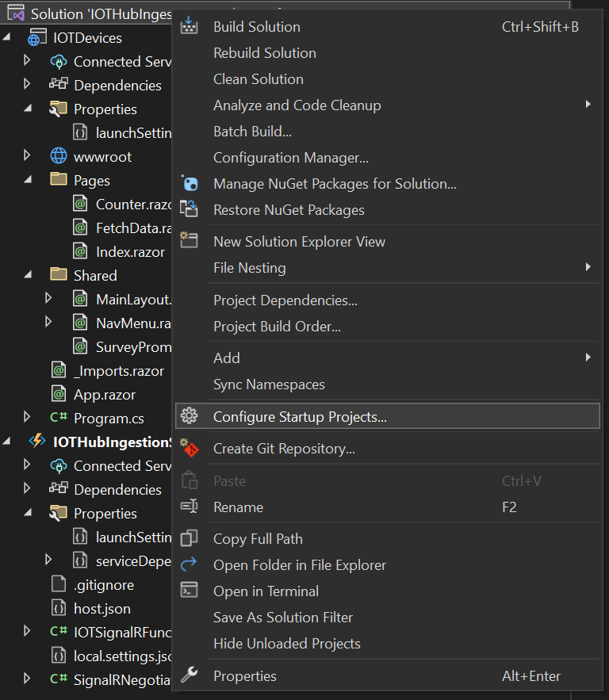
Task: Click the C# icon beside Program.cs
Action: (x=59, y=418)
